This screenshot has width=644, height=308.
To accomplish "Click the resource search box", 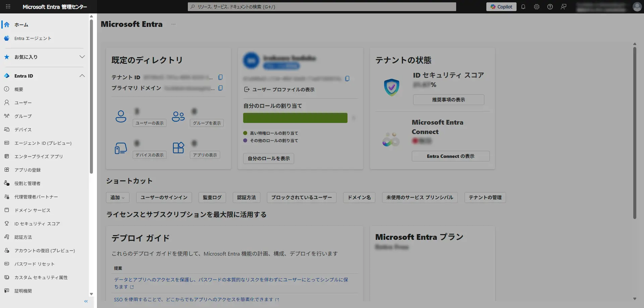I will (322, 7).
